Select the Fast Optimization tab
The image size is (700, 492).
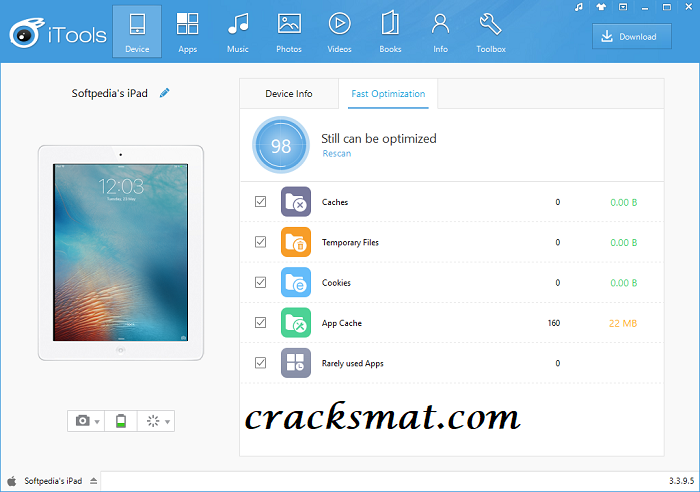388,94
